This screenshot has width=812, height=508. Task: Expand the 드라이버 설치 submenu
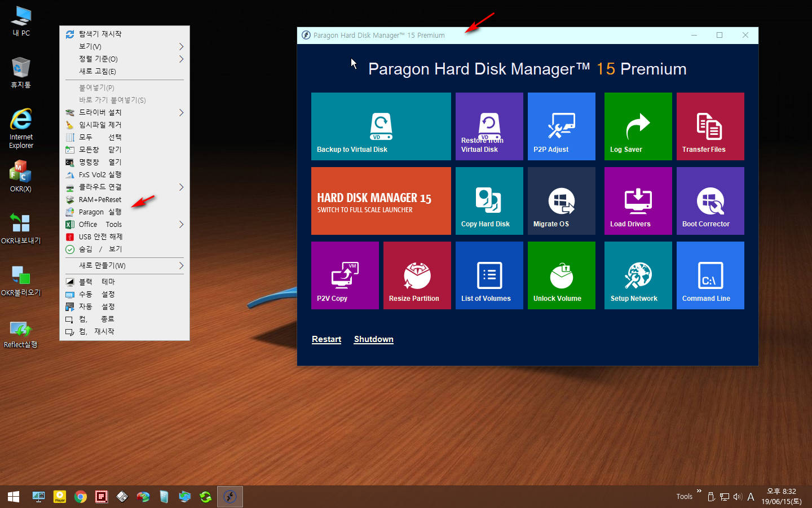click(x=125, y=112)
